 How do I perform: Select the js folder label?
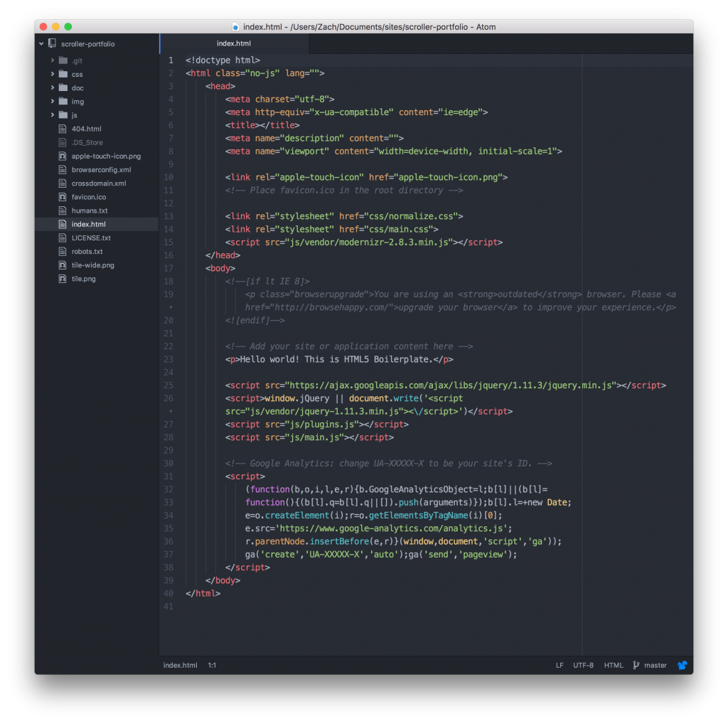[74, 115]
